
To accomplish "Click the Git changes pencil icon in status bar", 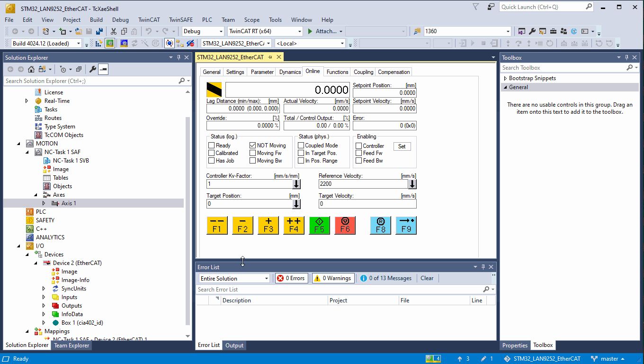I will point(483,359).
